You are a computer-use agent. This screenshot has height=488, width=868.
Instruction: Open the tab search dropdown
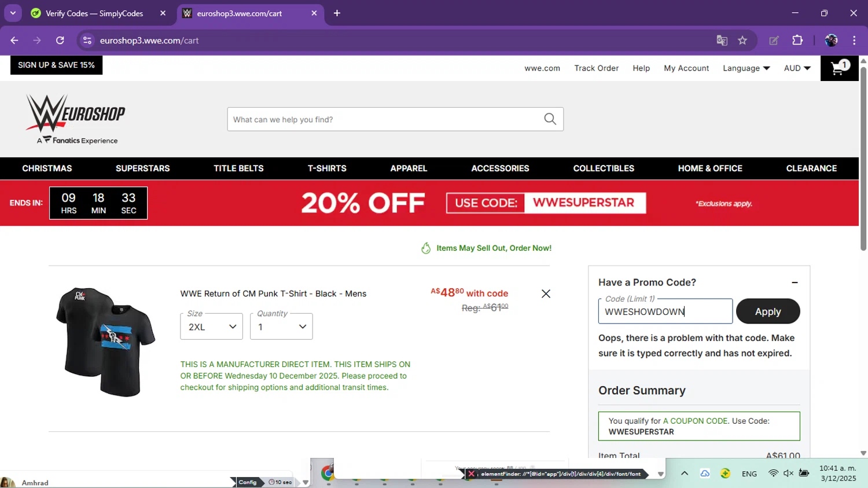pyautogui.click(x=13, y=13)
